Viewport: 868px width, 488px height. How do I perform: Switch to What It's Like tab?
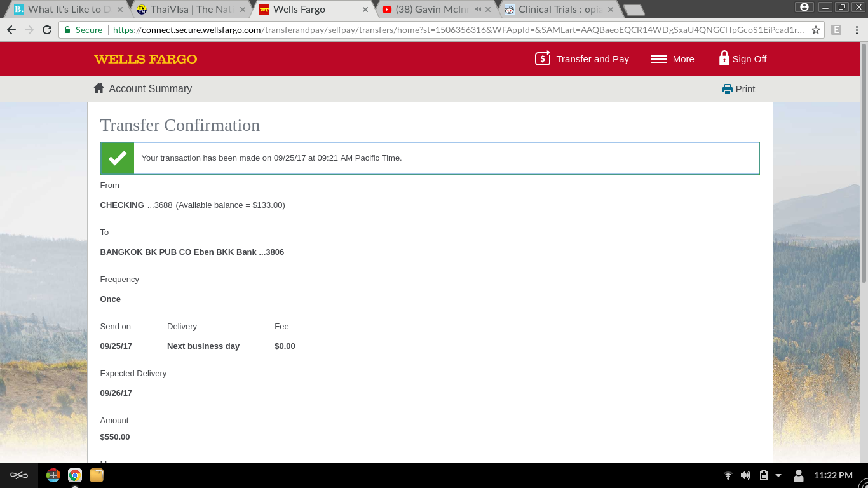click(67, 10)
